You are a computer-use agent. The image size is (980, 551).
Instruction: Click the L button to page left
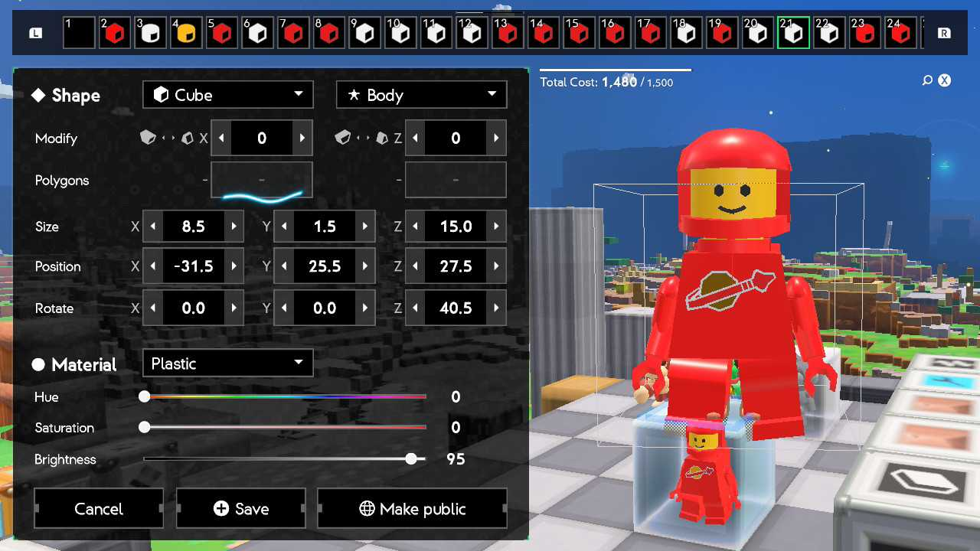pos(36,33)
